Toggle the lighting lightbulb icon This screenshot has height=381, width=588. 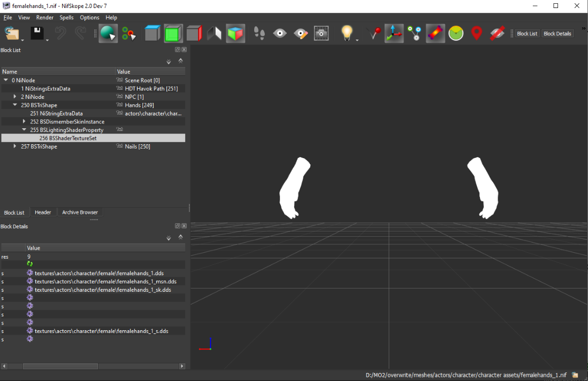[347, 33]
